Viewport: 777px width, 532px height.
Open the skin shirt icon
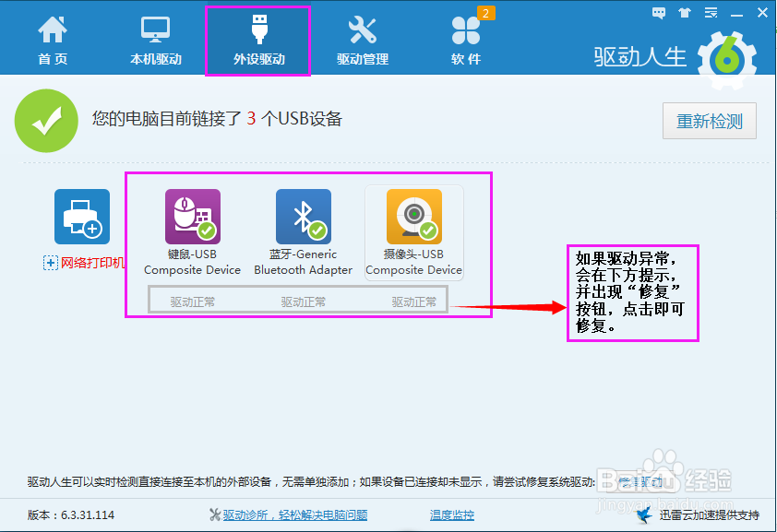point(685,13)
